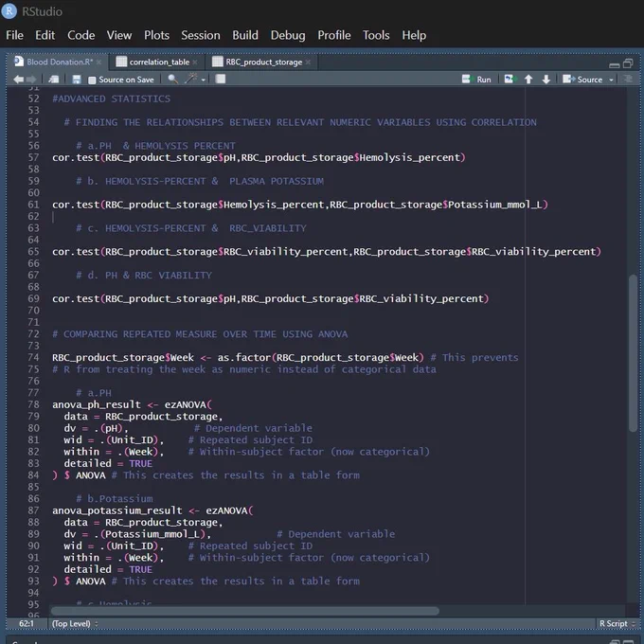Click the editor's horizontal scrollbar thumb
The width and height of the screenshot is (644, 644).
[x=244, y=611]
